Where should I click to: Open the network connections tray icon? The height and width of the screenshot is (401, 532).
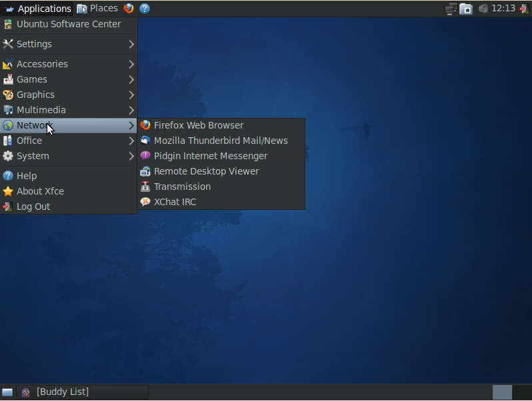451,9
